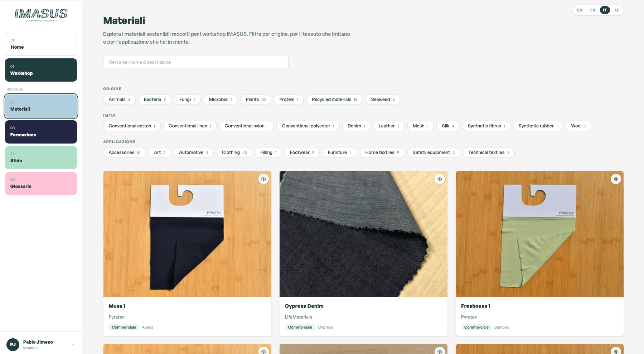Filter origin by Seaweed
Screen dimensions: 644x354
383,100
